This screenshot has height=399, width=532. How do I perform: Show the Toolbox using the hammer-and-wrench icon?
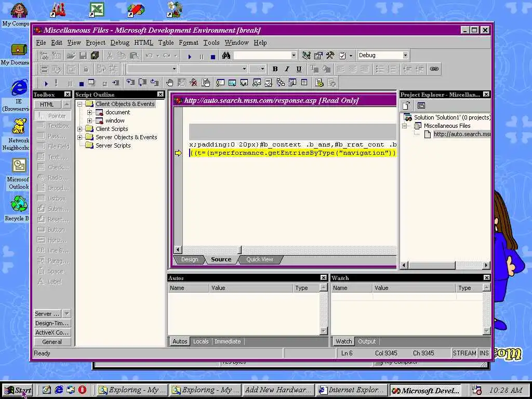(330, 55)
